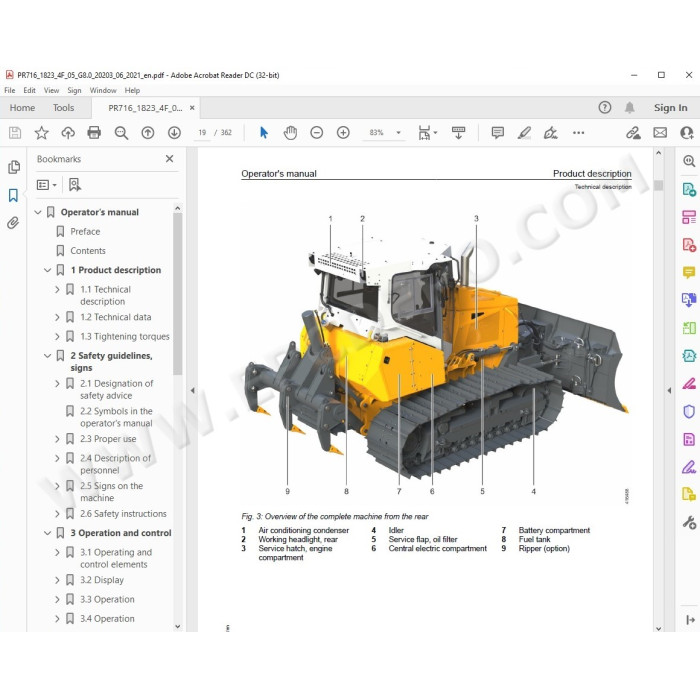Open yellow Comment tool in right pane
The width and height of the screenshot is (700, 700).
pyautogui.click(x=689, y=272)
